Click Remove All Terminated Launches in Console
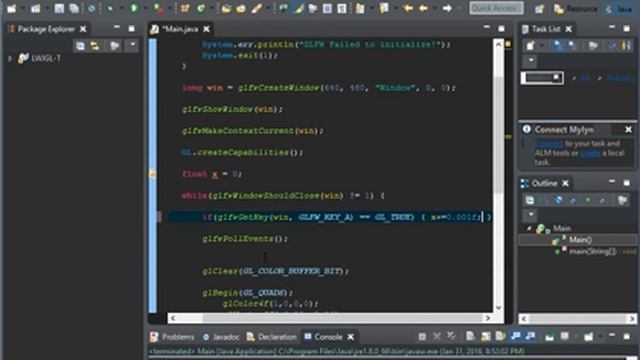The image size is (640, 360). click(451, 336)
